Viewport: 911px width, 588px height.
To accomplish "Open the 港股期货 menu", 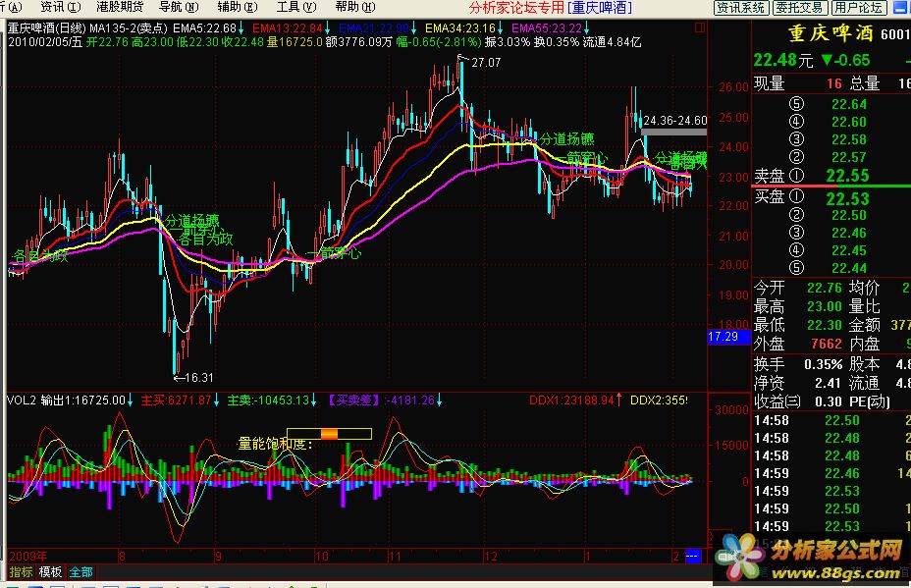I will click(120, 7).
